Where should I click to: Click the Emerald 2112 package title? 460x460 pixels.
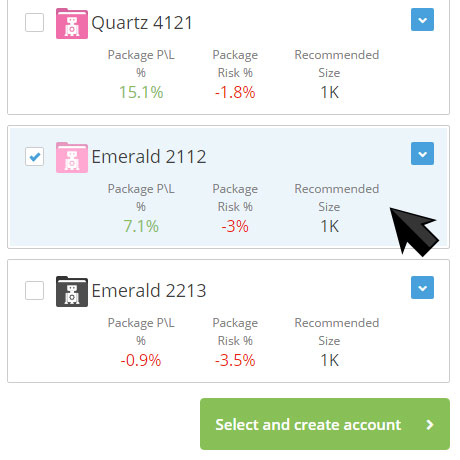(x=149, y=157)
